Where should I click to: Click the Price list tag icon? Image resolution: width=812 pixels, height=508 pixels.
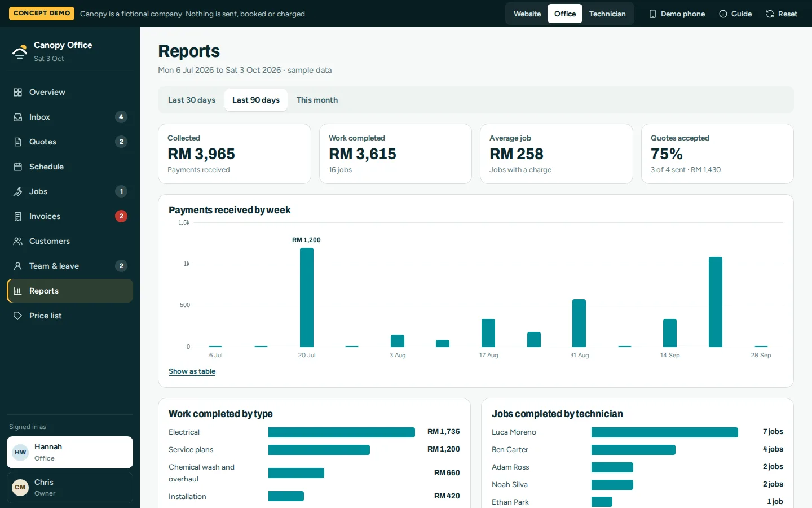18,316
